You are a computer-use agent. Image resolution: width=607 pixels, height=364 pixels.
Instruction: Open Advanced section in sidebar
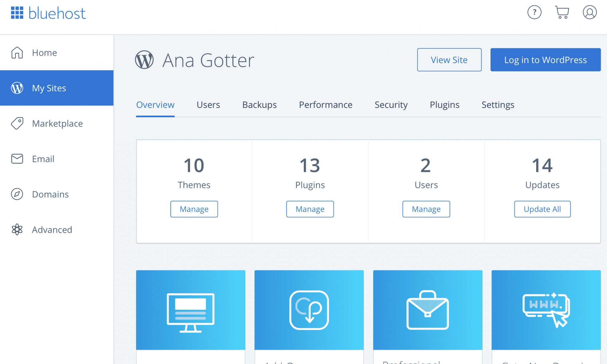pos(57,229)
